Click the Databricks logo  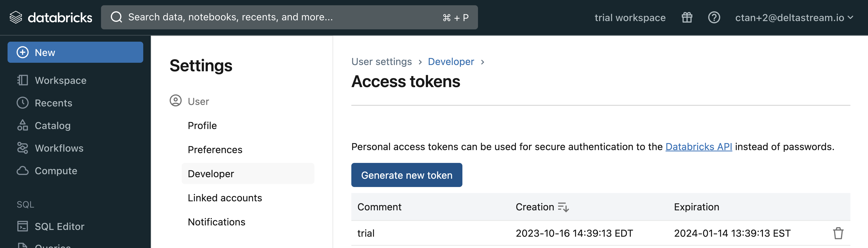pos(51,18)
